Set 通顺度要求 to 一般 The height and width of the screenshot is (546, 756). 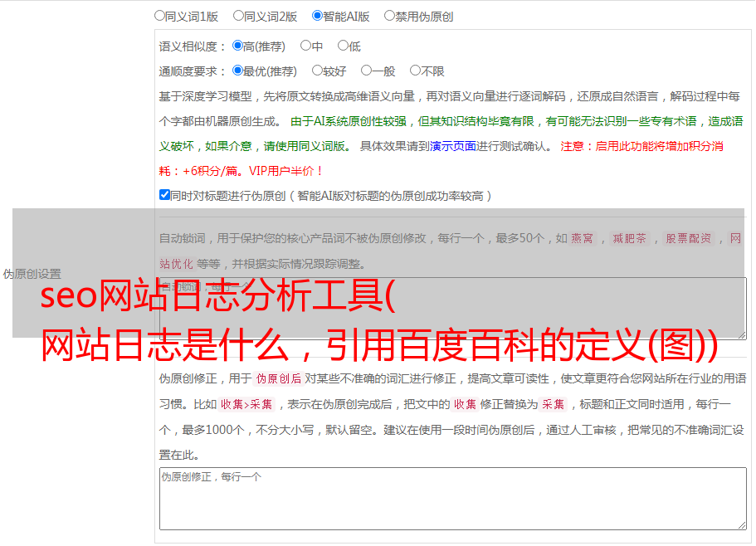(x=366, y=71)
